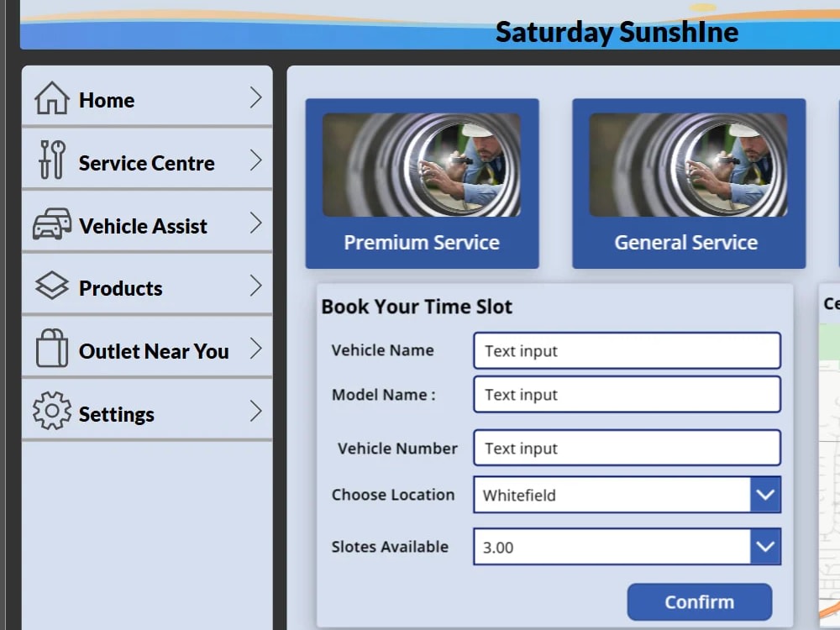Open the Choose Location dropdown arrow
Screen dimensions: 840x630
(x=765, y=495)
